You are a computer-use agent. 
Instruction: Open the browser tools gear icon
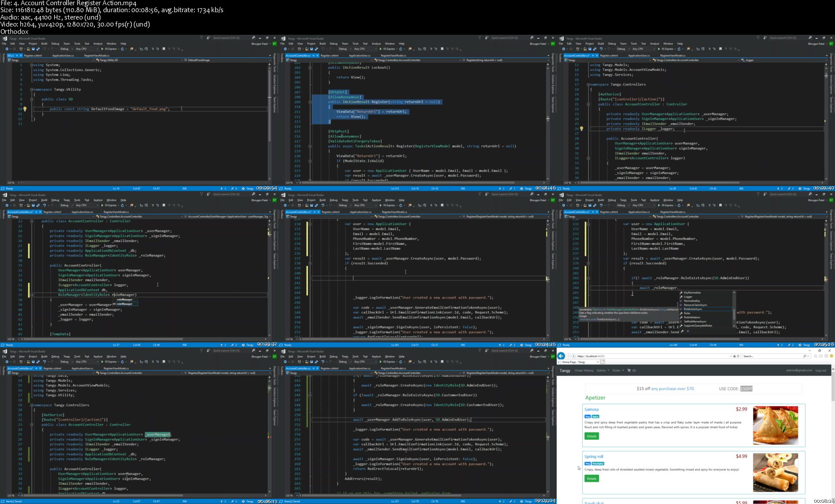[x=826, y=356]
